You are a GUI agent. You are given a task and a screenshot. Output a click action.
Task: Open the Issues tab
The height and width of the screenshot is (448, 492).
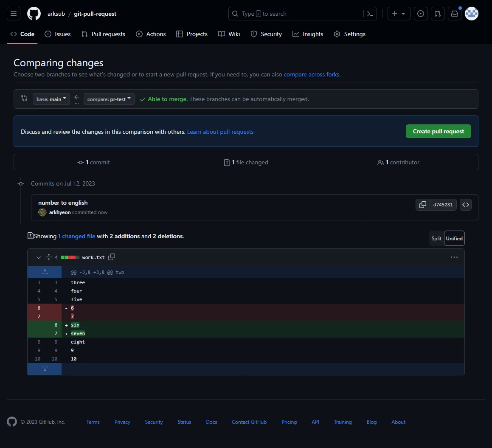pos(58,34)
